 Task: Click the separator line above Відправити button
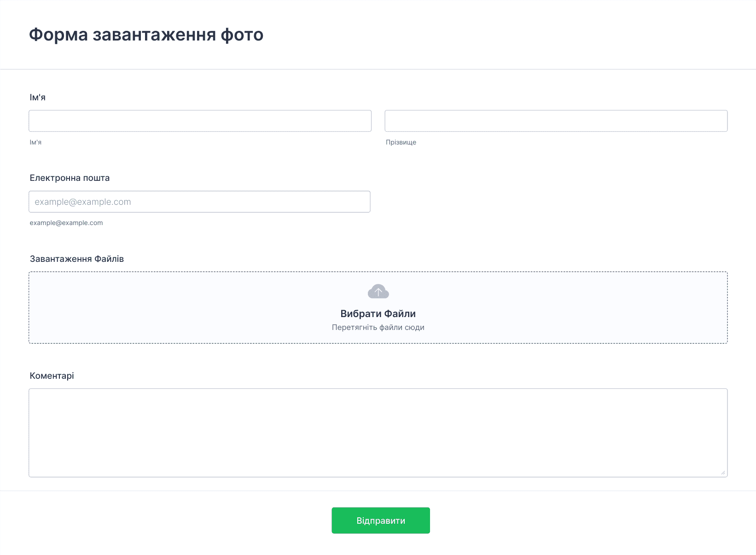click(378, 491)
